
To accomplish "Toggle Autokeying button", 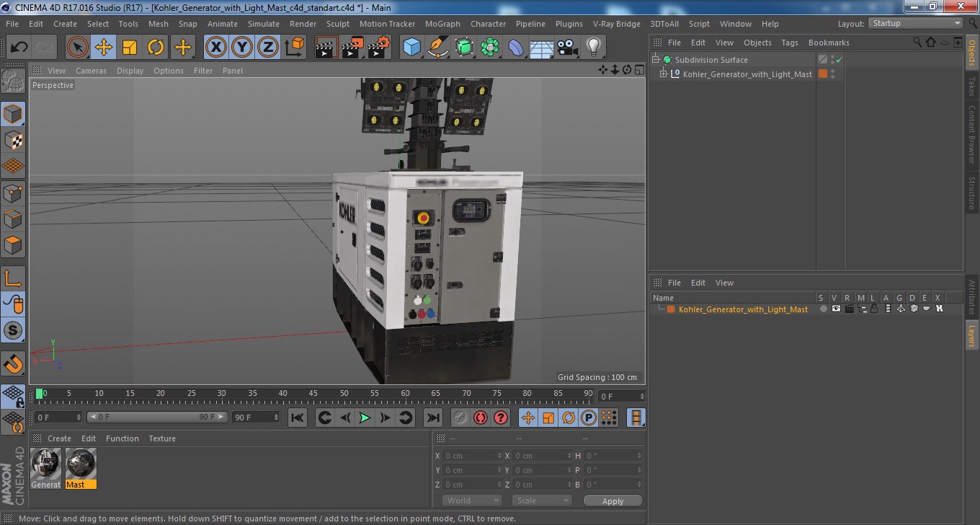I will [481, 418].
